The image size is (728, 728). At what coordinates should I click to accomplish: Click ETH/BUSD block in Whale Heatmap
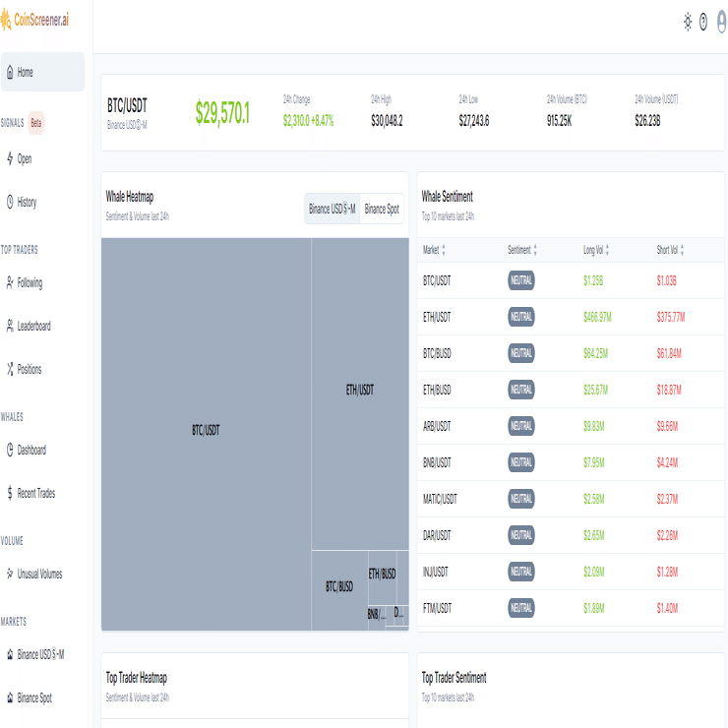(382, 577)
